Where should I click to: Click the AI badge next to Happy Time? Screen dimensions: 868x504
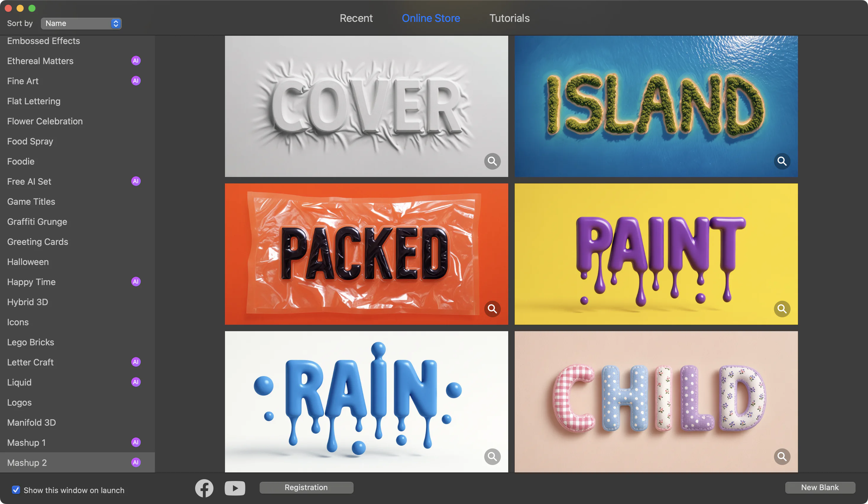136,282
